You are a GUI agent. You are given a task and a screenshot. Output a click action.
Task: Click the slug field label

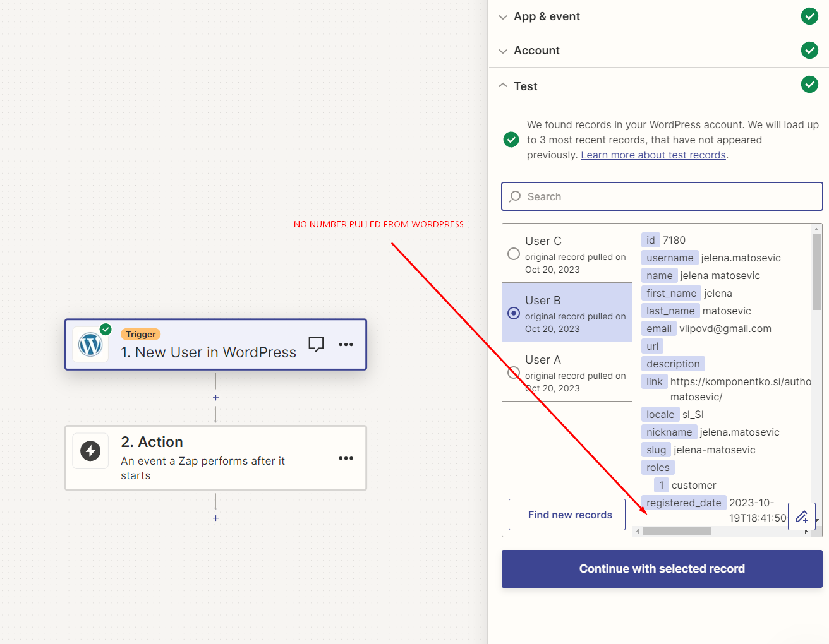tap(656, 450)
